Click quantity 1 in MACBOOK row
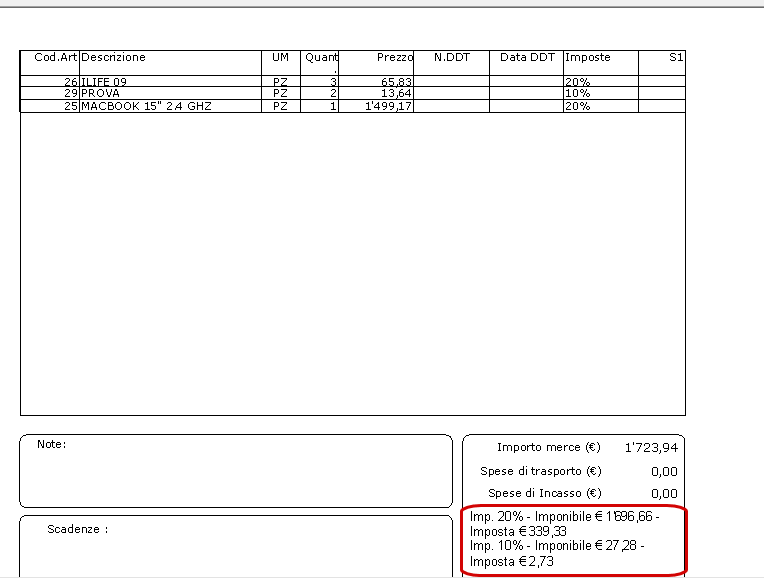The height and width of the screenshot is (578, 764). point(333,106)
